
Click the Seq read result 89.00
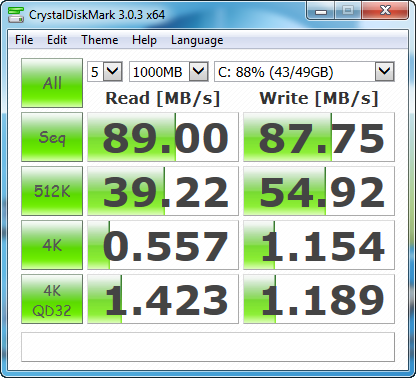click(163, 137)
